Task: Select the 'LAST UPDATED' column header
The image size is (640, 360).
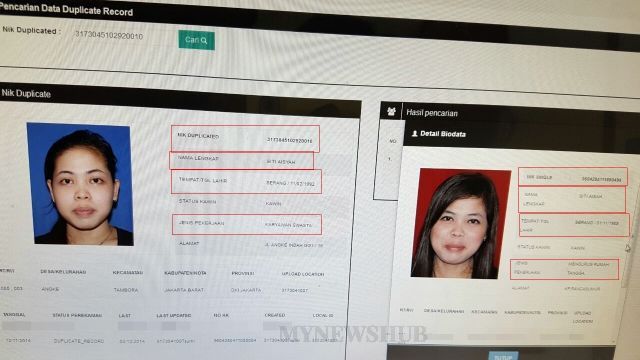Action: [173, 316]
